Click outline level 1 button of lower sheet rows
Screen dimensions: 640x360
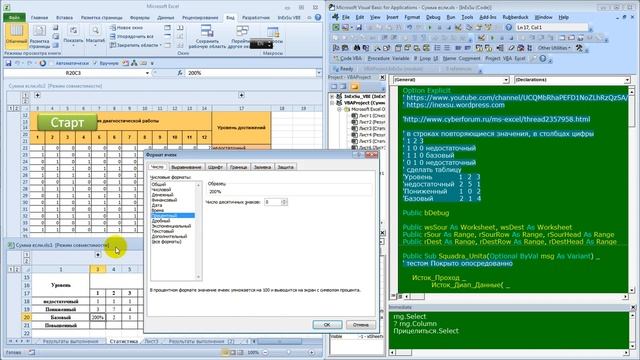pyautogui.click(x=10, y=269)
